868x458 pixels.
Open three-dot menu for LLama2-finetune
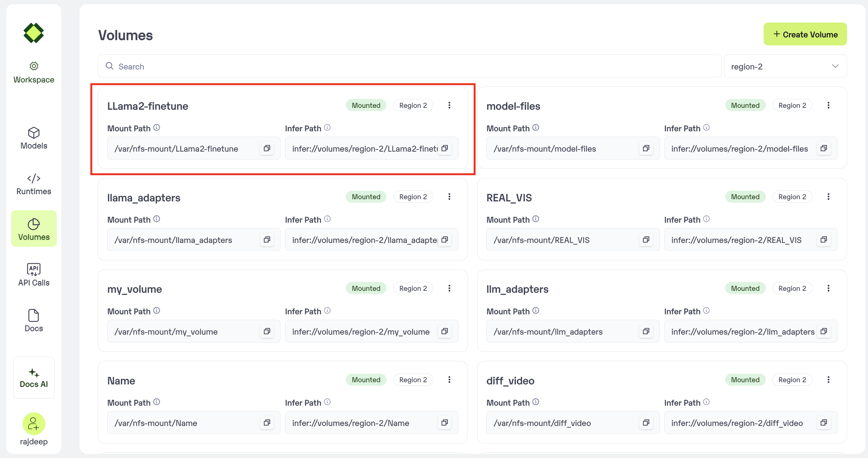pyautogui.click(x=449, y=105)
